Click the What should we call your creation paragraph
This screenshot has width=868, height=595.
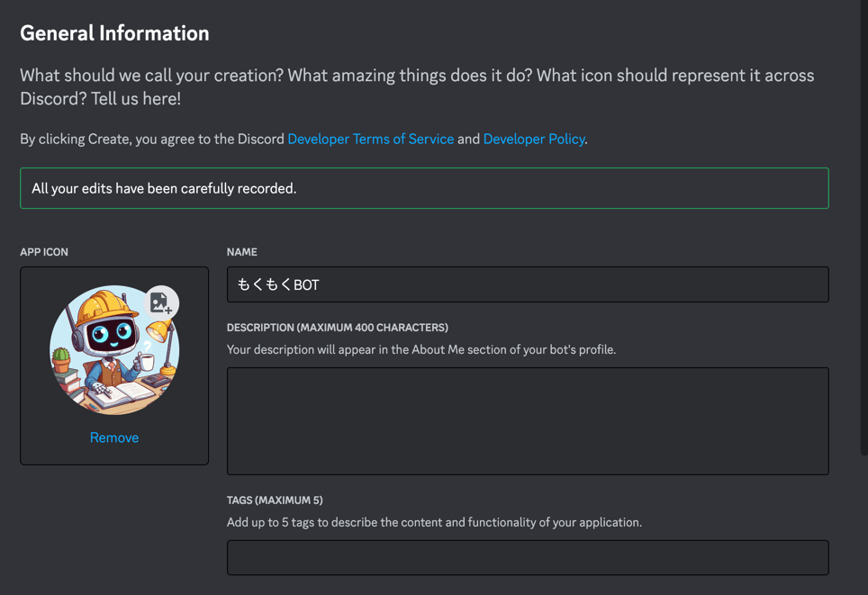pyautogui.click(x=417, y=87)
